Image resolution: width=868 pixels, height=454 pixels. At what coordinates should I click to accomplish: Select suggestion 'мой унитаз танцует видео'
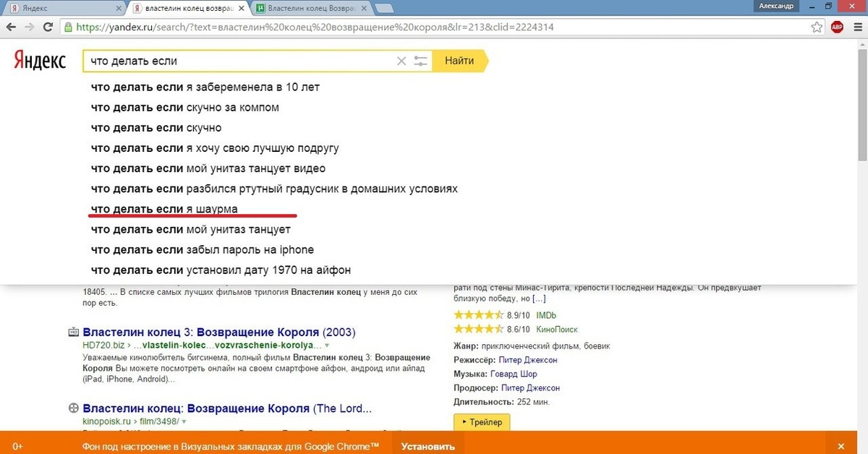208,168
